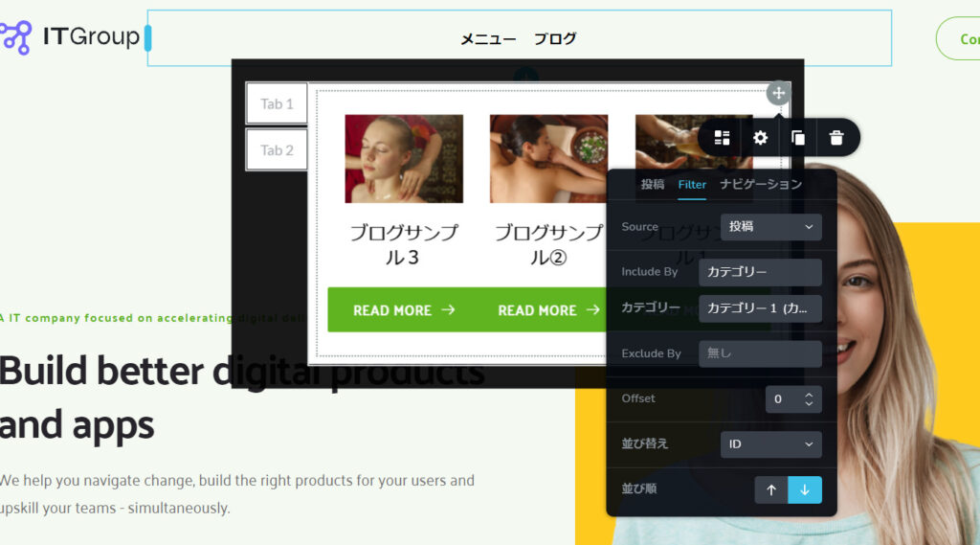Open the Include By カテゴリー field
This screenshot has height=545, width=980.
[760, 272]
